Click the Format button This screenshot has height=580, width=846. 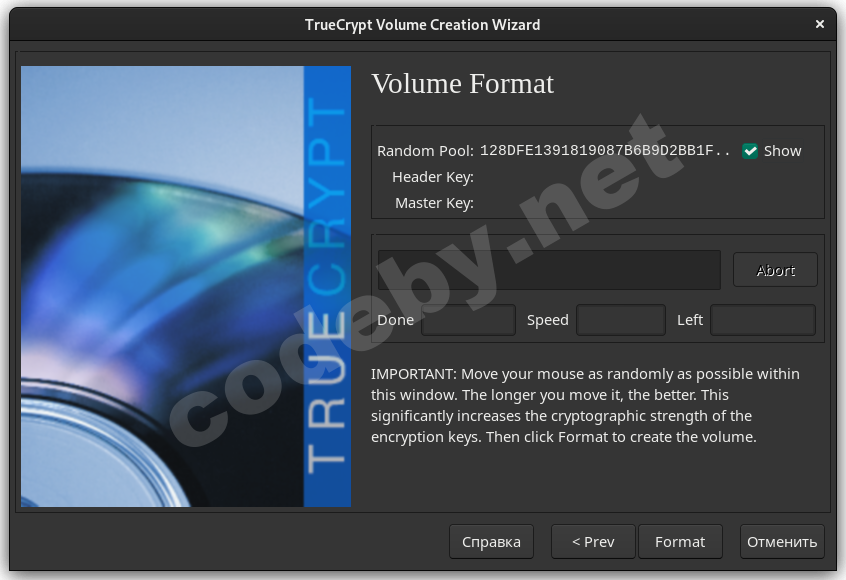tap(680, 542)
